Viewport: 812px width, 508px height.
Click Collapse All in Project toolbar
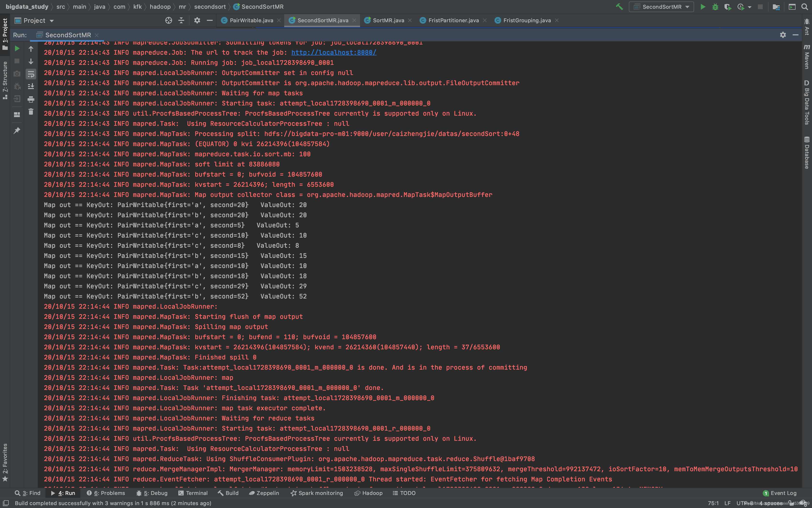(181, 21)
